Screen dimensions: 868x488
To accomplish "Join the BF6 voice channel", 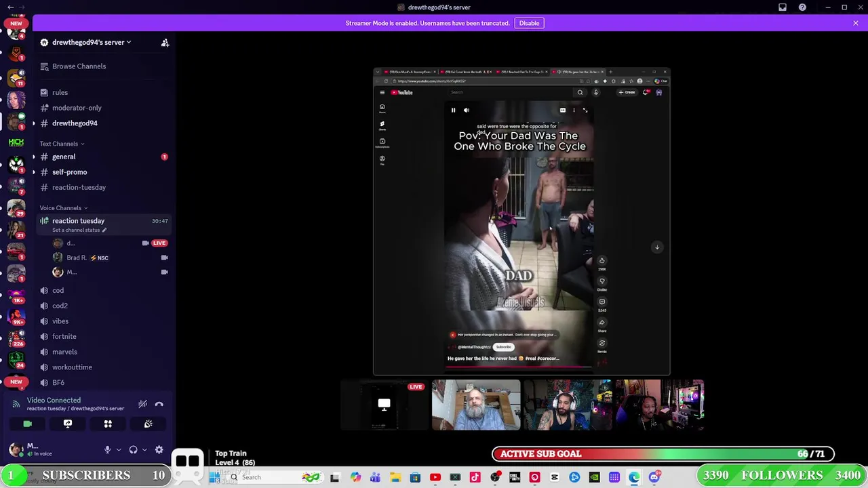I will point(103,382).
